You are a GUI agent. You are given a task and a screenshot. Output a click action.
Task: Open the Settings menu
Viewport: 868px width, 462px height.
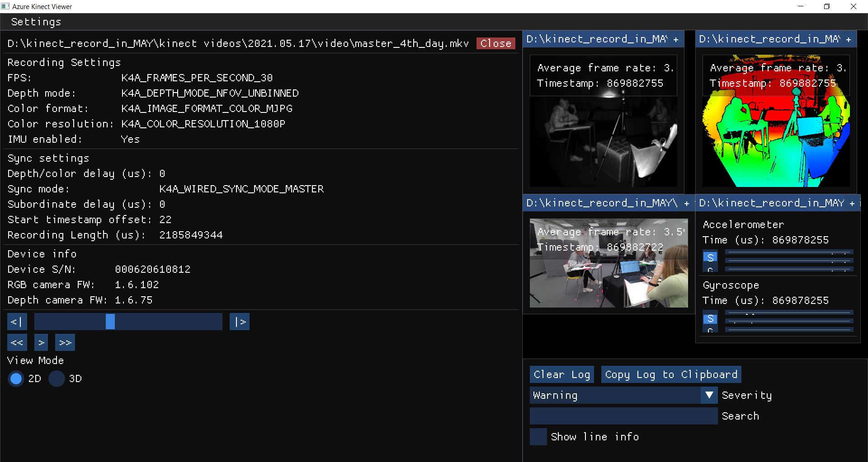[36, 22]
